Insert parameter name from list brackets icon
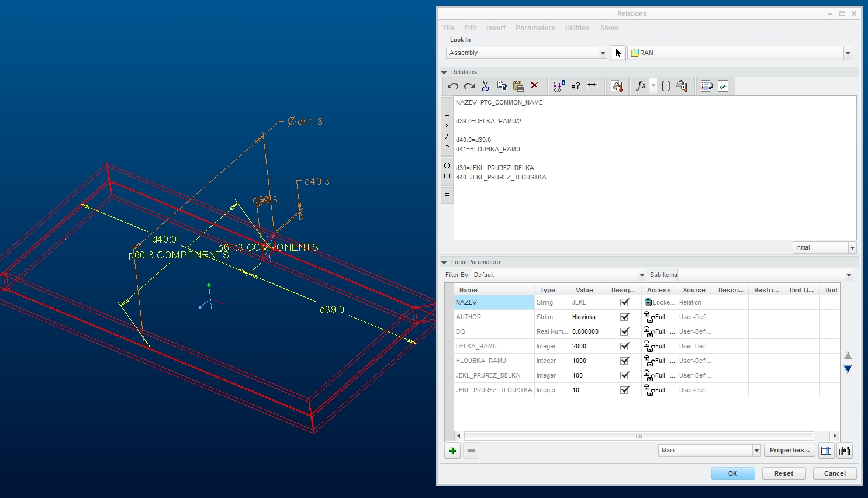Viewport: 868px width, 498px height. (666, 86)
